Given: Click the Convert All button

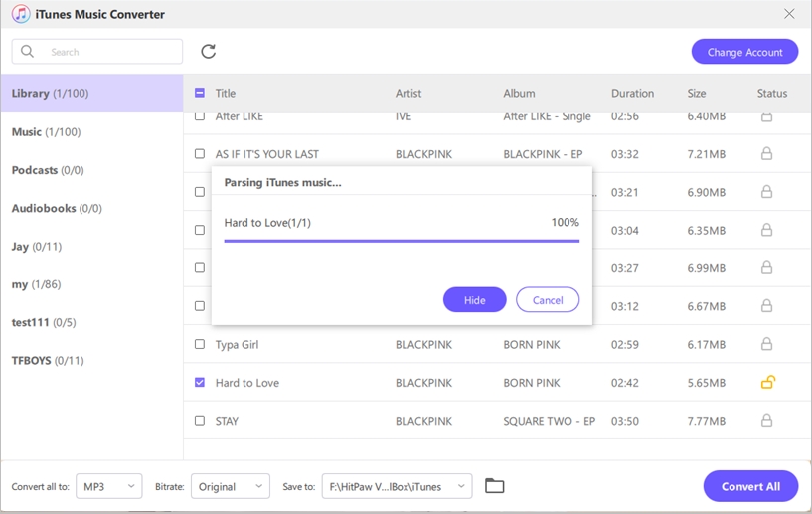Looking at the screenshot, I should click(750, 486).
